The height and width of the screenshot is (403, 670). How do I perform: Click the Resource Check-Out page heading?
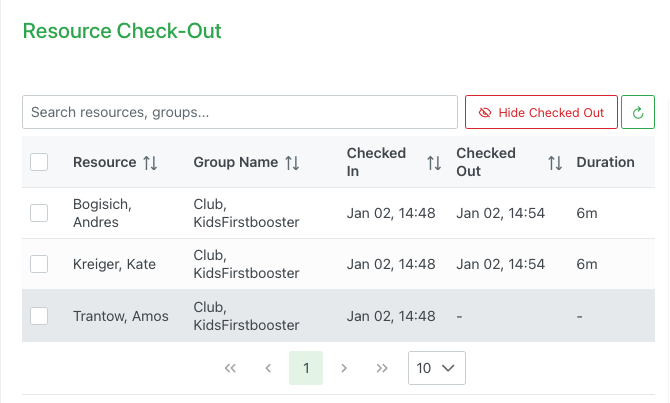(122, 31)
